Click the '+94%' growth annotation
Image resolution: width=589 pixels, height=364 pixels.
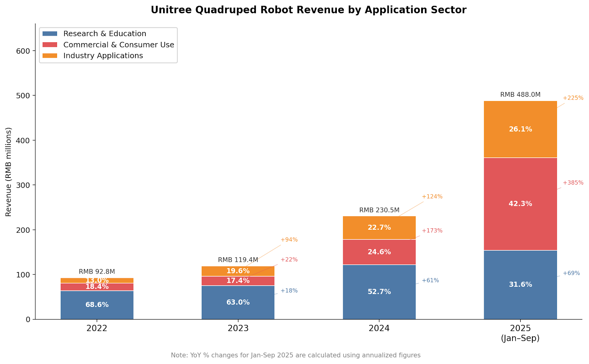pos(289,240)
